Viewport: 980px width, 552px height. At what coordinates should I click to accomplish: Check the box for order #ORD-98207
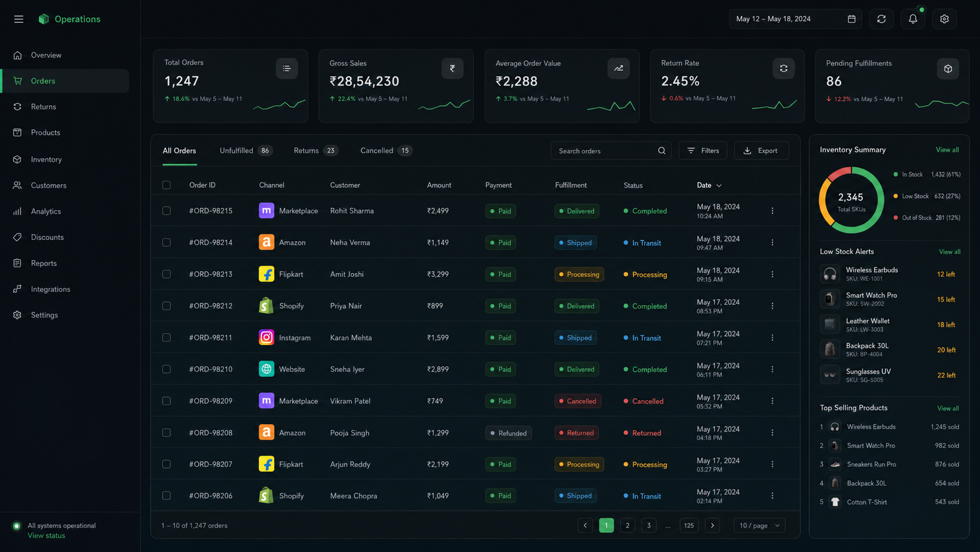click(166, 464)
